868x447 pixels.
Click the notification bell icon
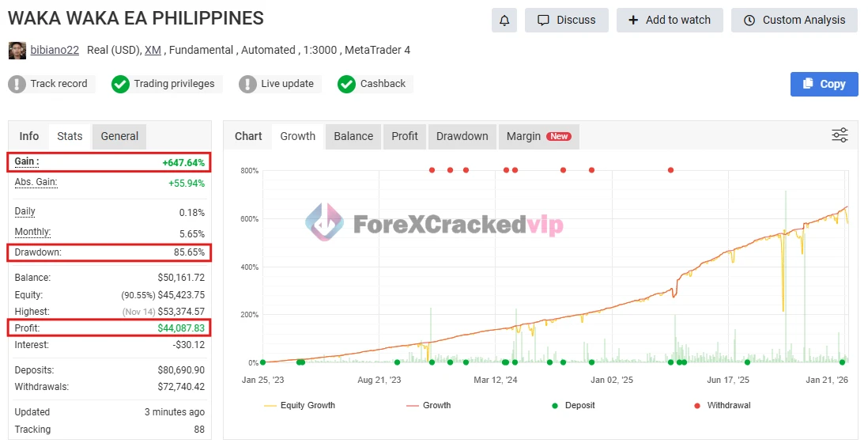coord(504,20)
